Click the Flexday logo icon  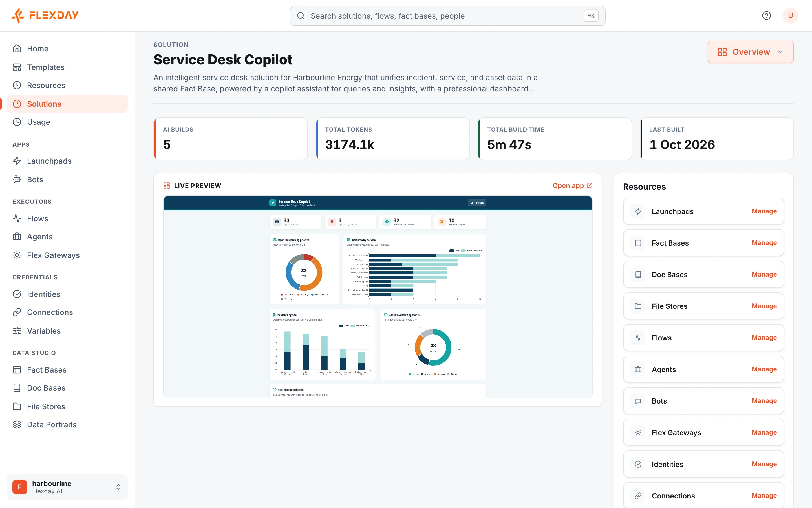(x=18, y=15)
